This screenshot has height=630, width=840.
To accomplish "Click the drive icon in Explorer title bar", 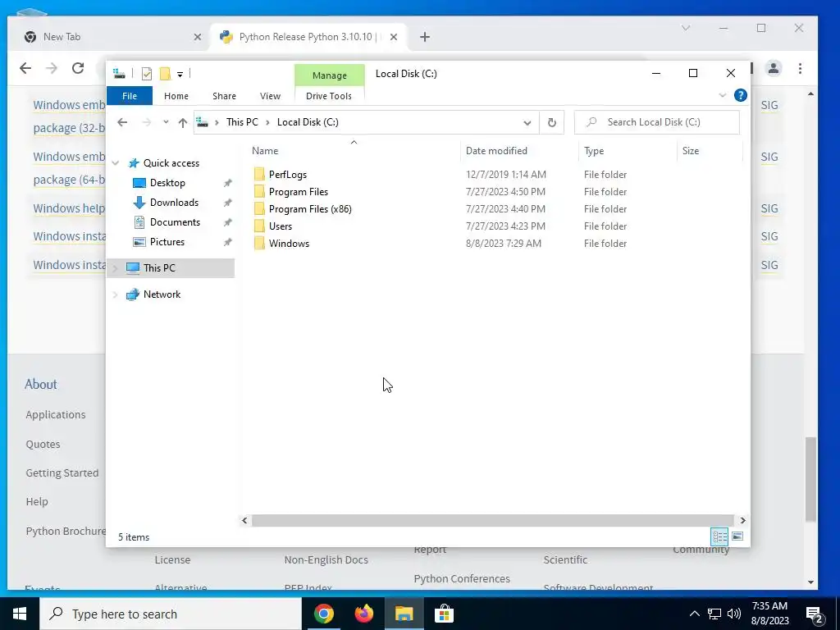I will [119, 74].
